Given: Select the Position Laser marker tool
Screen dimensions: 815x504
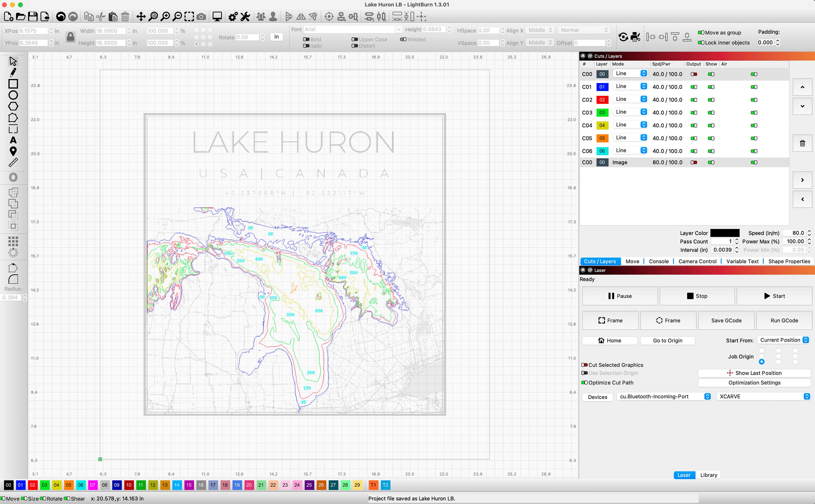Looking at the screenshot, I should click(13, 151).
